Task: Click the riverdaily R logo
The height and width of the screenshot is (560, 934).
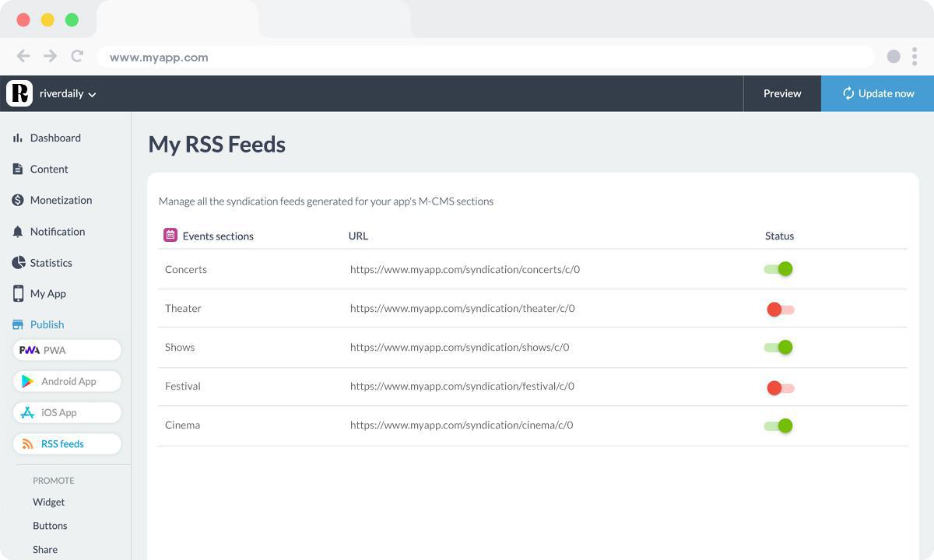Action: 19,93
